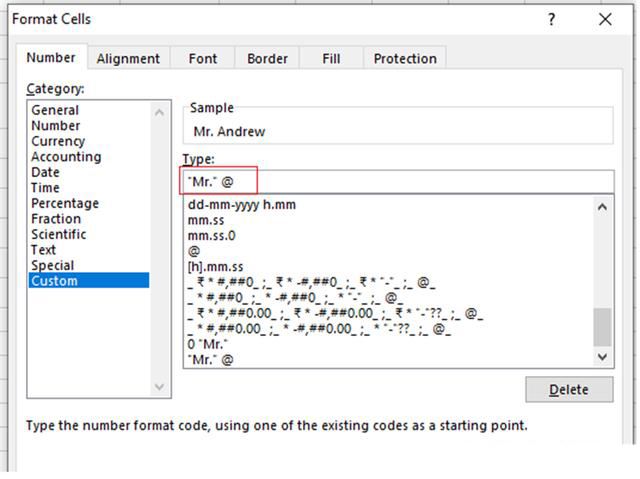This screenshot has height=479, width=640.
Task: Close the Format Cells dialog
Action: 605,19
